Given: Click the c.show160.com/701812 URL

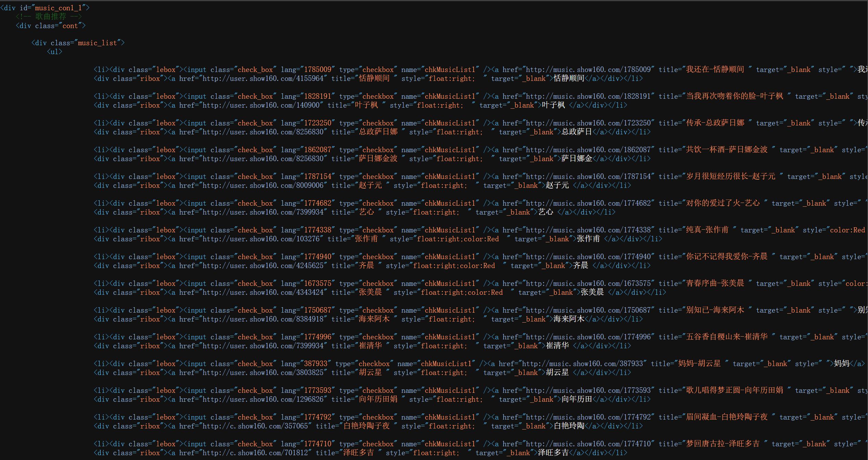Looking at the screenshot, I should tap(255, 453).
